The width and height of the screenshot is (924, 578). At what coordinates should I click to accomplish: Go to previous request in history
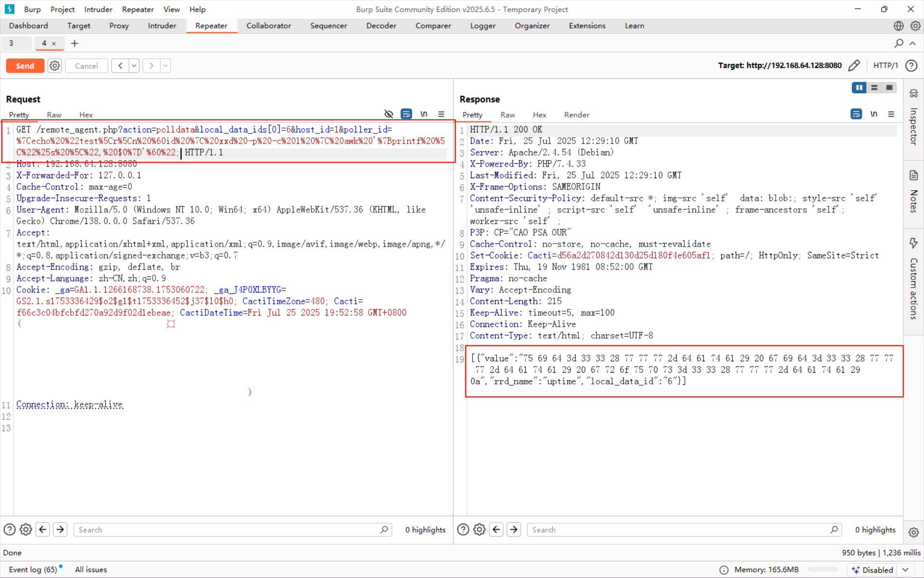pyautogui.click(x=120, y=66)
